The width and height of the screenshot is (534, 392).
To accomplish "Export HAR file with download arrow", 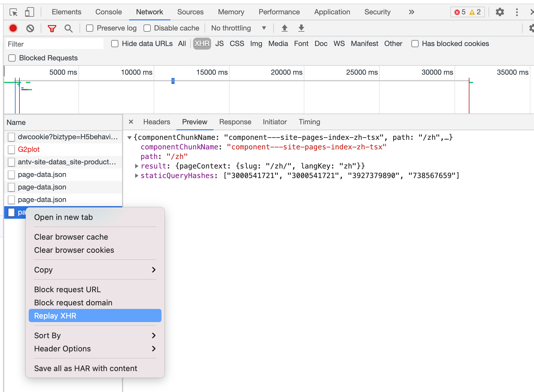I will [x=301, y=28].
